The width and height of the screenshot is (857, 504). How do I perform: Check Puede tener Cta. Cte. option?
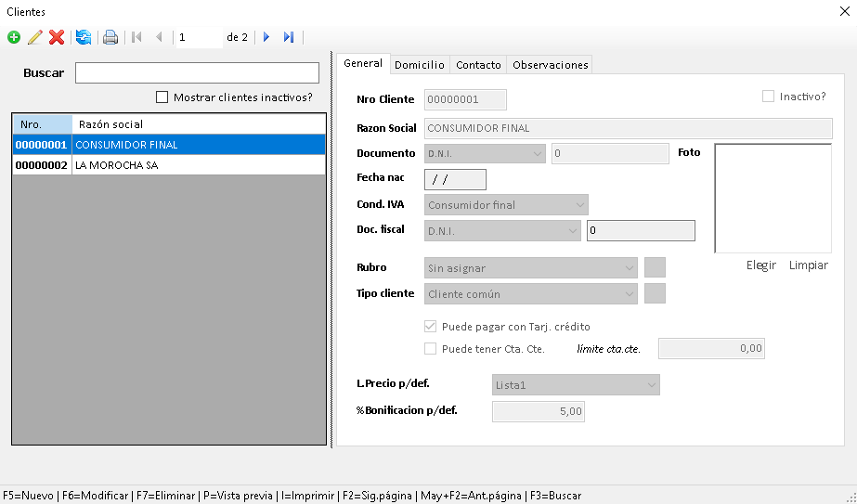click(430, 349)
